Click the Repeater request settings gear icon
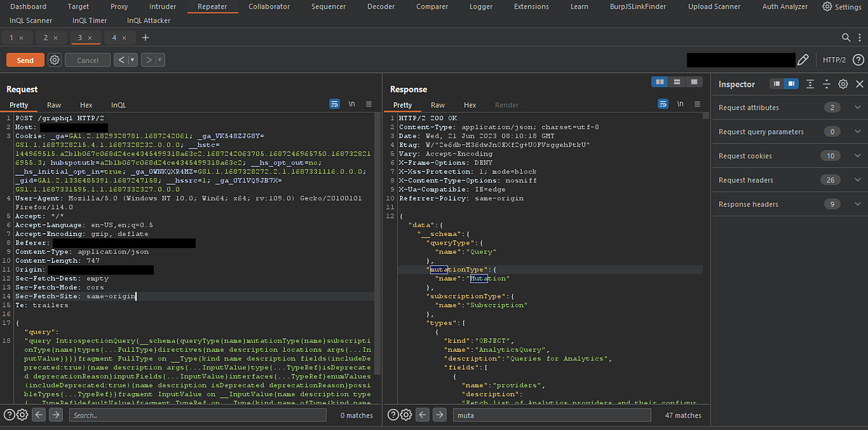 (54, 60)
